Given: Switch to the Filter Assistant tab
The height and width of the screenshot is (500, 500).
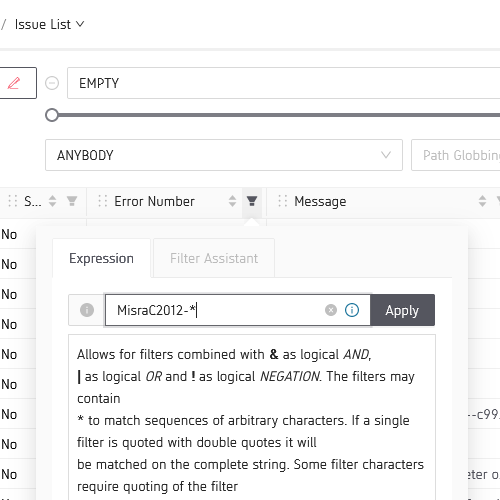Looking at the screenshot, I should point(214,258).
